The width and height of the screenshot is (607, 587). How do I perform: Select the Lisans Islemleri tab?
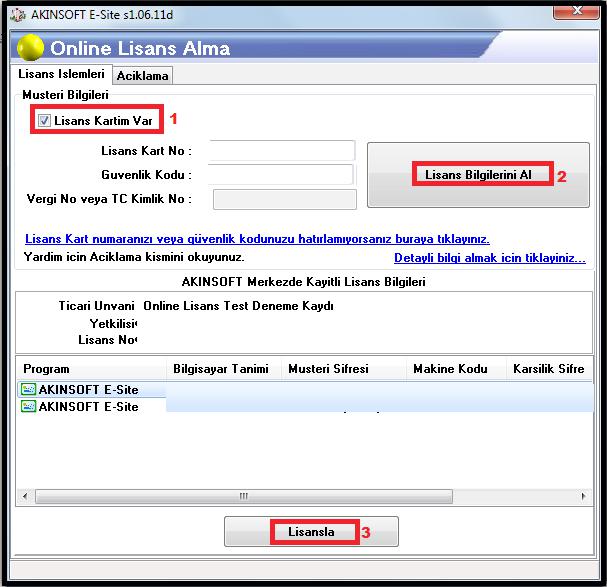61,74
